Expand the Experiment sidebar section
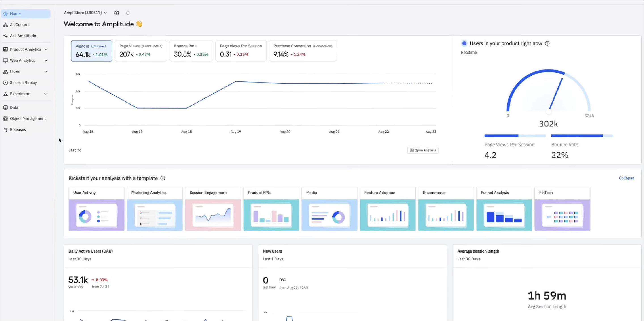This screenshot has width=644, height=321. pos(25,94)
